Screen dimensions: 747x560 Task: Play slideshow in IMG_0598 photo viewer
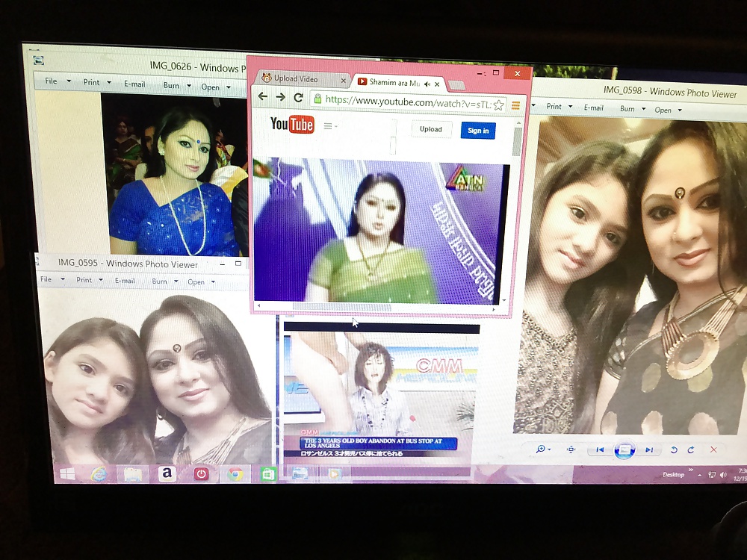624,449
